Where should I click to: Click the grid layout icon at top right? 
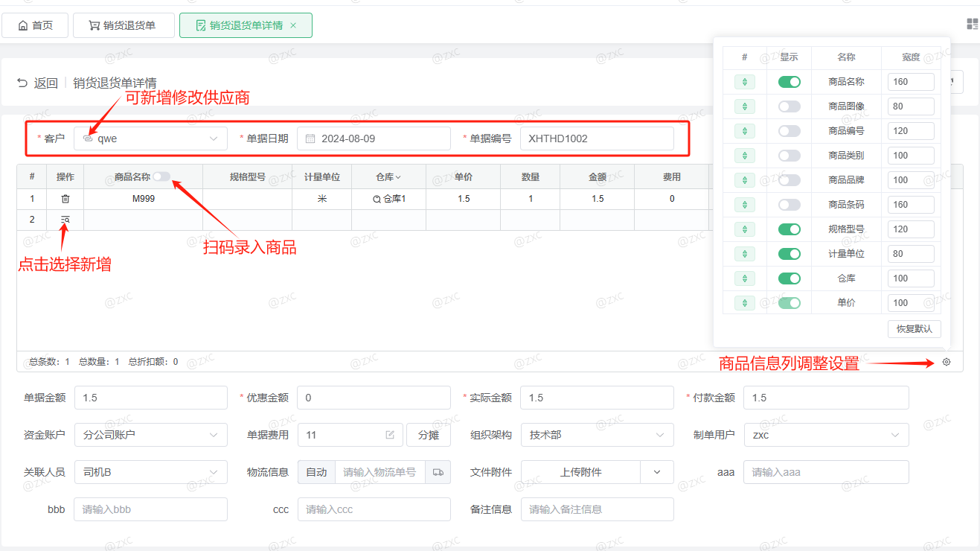[972, 24]
